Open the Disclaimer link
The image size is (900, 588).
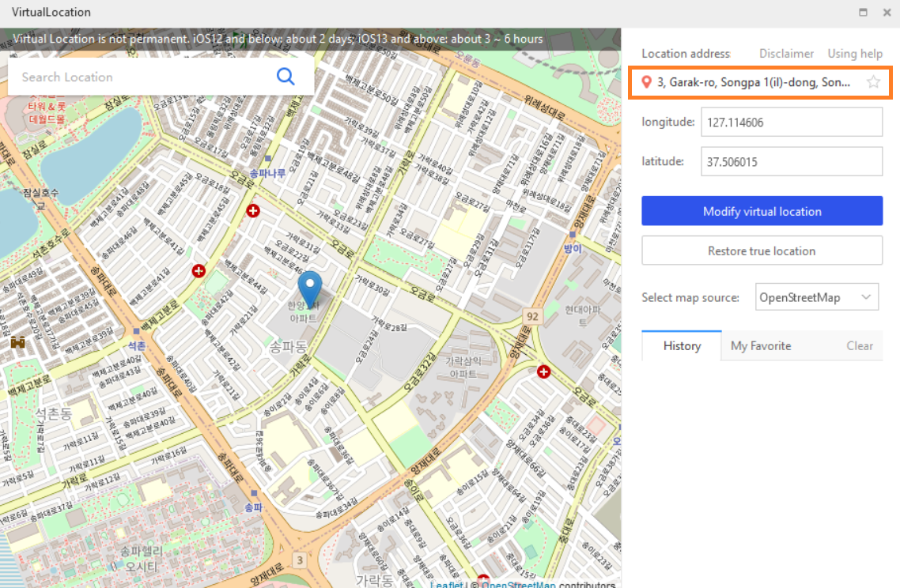[x=786, y=54]
